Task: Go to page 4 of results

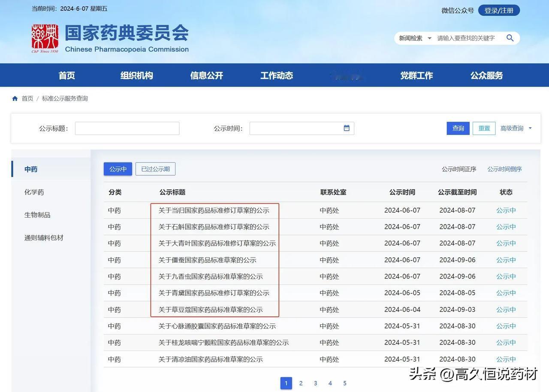Action: tap(330, 383)
